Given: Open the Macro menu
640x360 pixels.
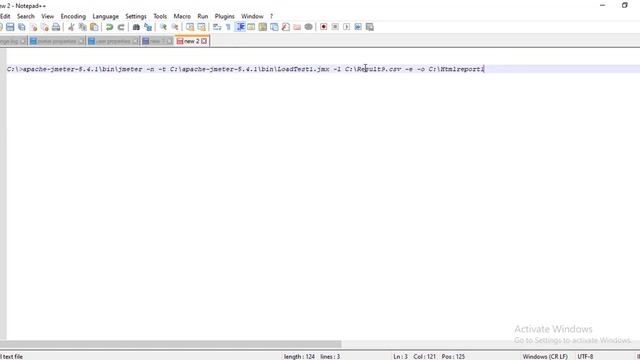Looking at the screenshot, I should click(x=182, y=16).
